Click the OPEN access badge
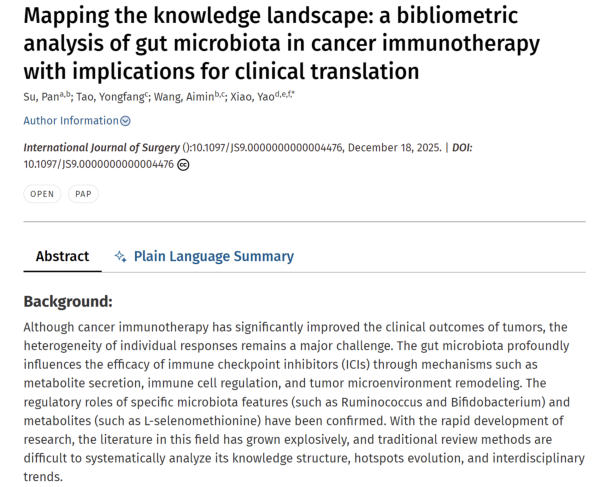 [42, 194]
